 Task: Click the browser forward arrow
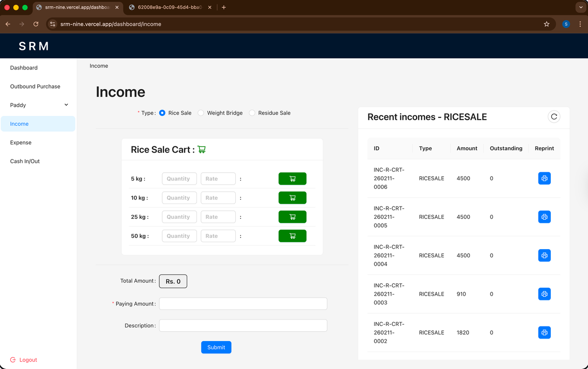(22, 24)
